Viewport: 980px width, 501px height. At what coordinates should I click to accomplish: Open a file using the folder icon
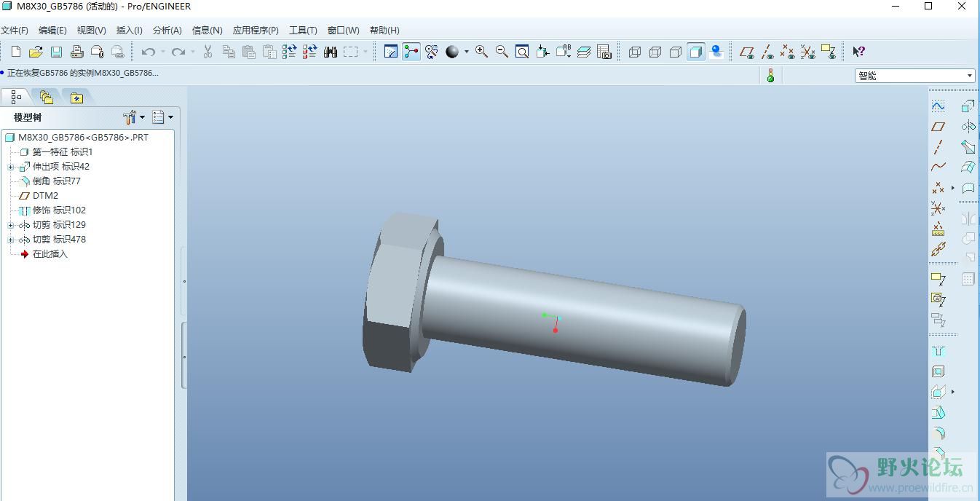(x=36, y=52)
